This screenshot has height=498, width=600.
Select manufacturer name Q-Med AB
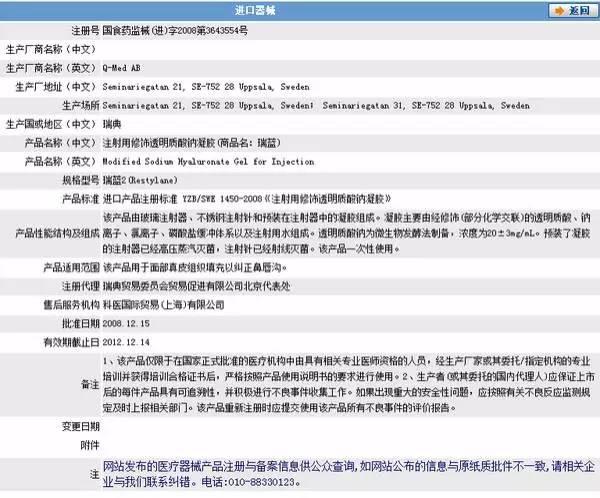pos(121,68)
